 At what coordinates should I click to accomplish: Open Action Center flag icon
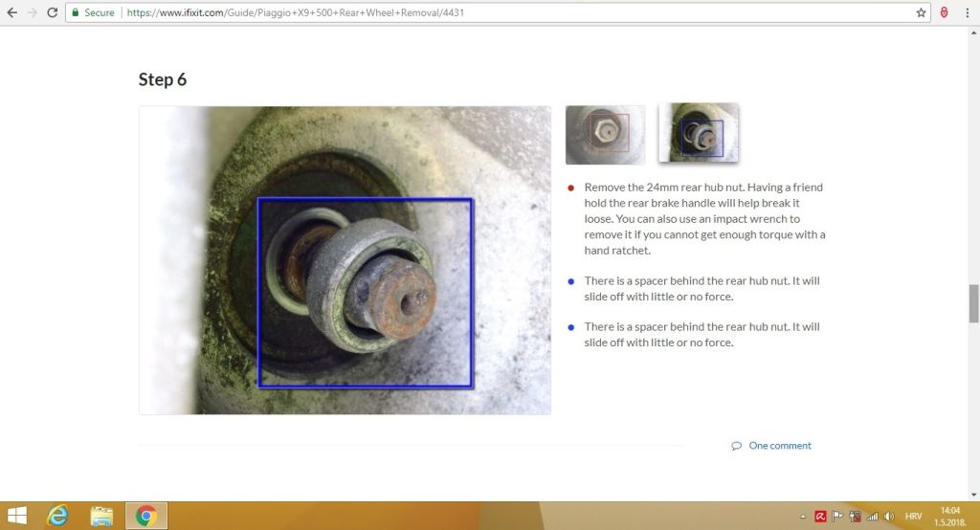point(837,517)
